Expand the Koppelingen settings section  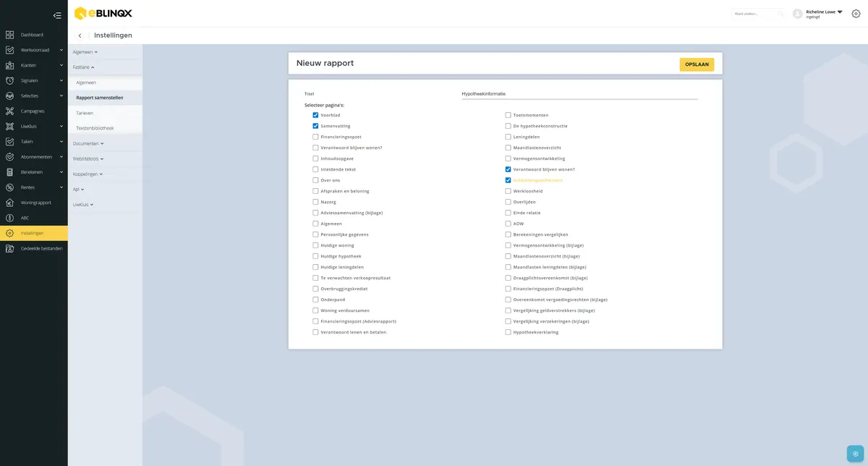(88, 174)
